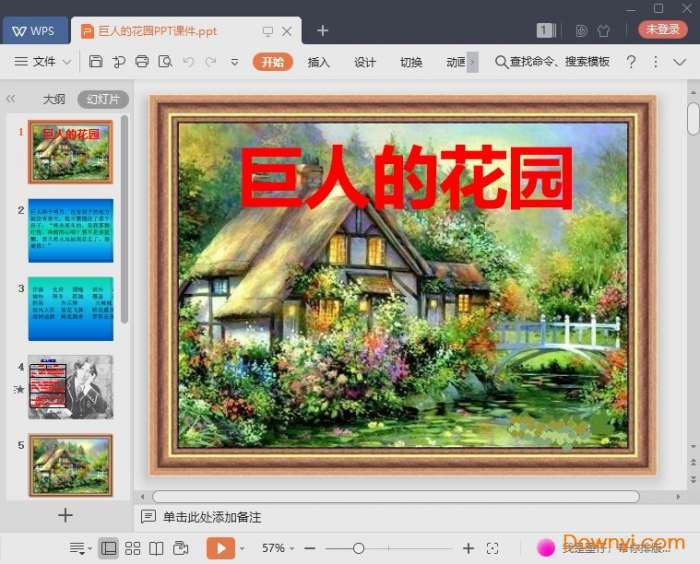Click the 未登录 login button

point(663,29)
